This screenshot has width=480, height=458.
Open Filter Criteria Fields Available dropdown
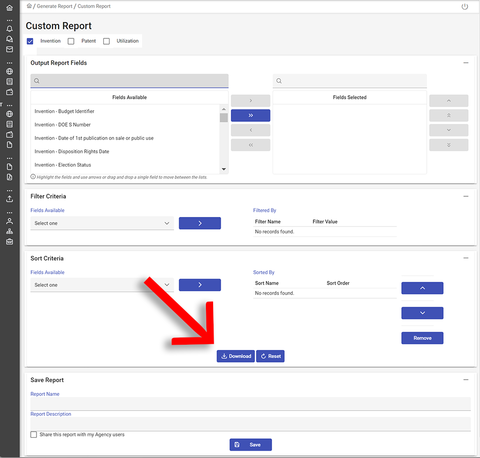(102, 223)
